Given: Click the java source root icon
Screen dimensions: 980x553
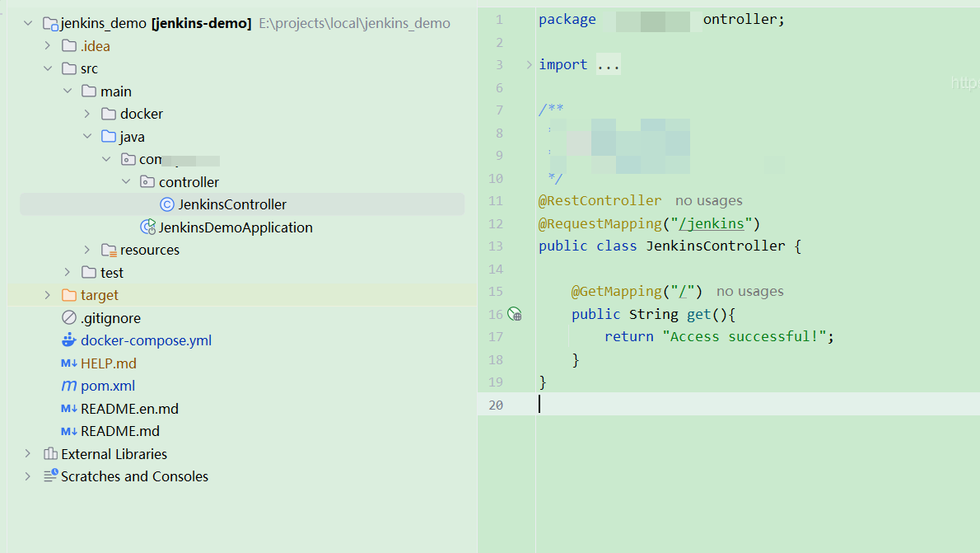Looking at the screenshot, I should point(109,136).
